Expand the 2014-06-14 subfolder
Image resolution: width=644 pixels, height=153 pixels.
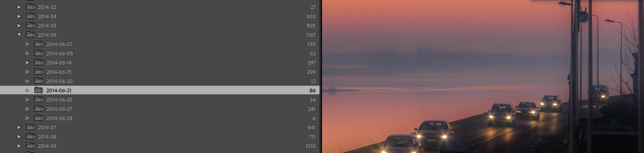coord(28,63)
